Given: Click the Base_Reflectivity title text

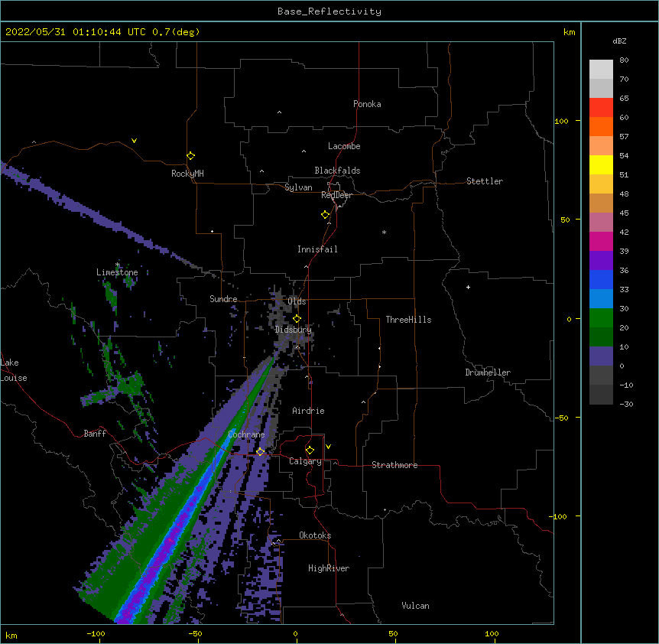Looking at the screenshot, I should coord(329,11).
